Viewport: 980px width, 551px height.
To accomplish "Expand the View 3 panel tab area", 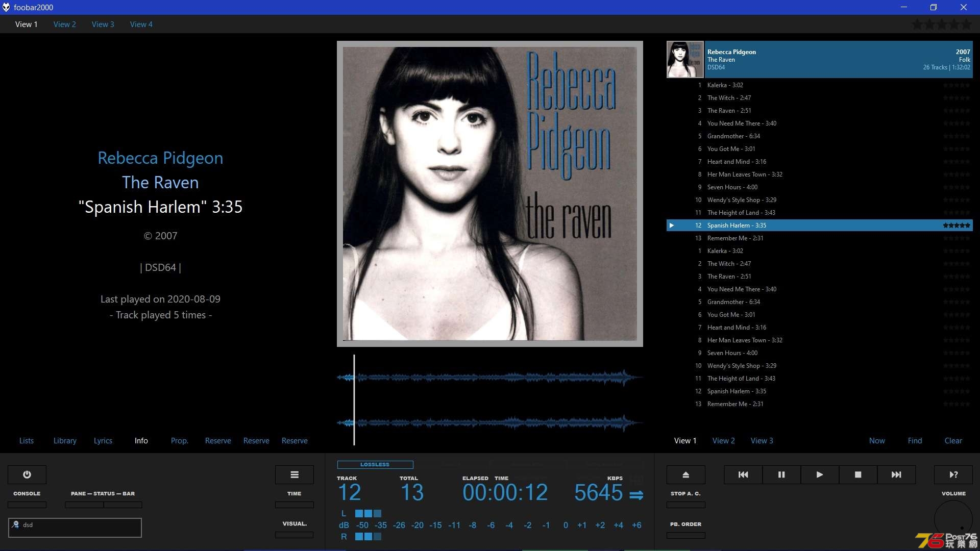I will 761,440.
